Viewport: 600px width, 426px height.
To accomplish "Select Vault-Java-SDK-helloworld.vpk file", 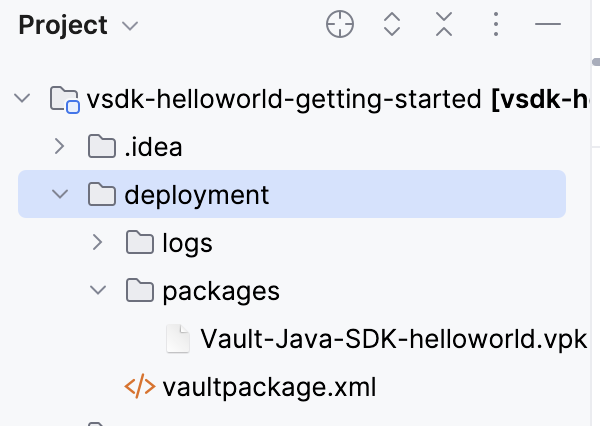I will pos(393,339).
